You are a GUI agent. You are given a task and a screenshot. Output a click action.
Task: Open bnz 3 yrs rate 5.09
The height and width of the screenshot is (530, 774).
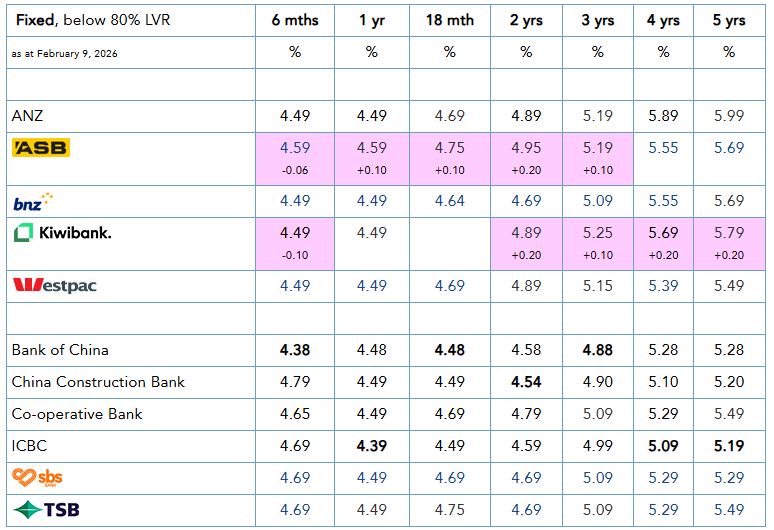(598, 201)
